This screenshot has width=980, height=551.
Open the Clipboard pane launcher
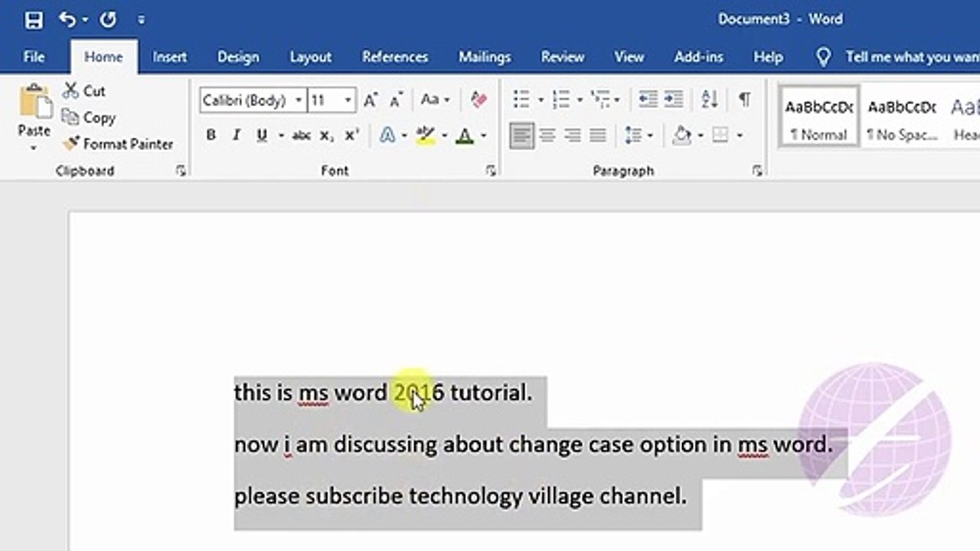point(181,171)
